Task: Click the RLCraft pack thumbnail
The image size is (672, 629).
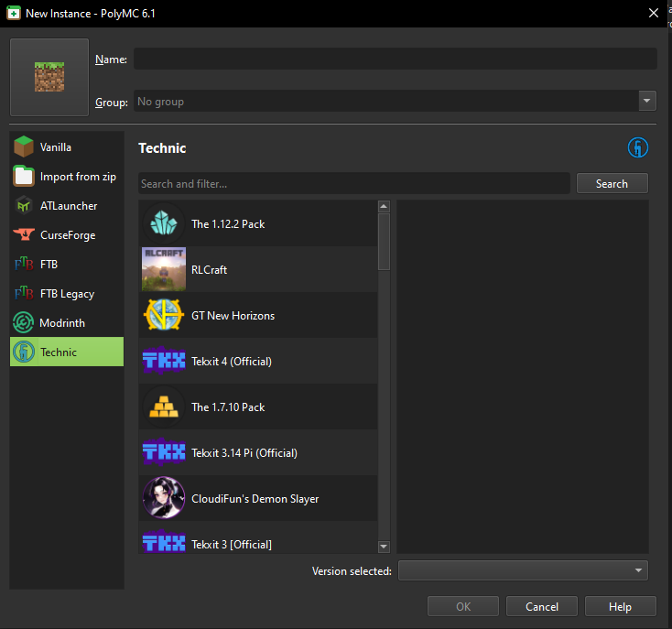Action: (x=164, y=269)
